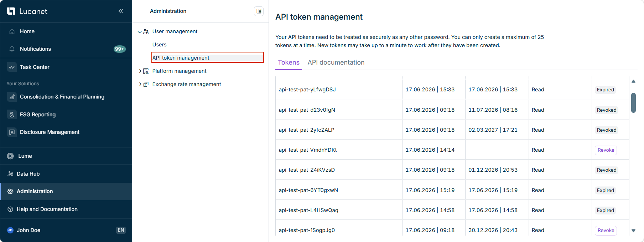Screen dimensions: 644x242
Task: Click the table vertical scrollbar thumb
Action: click(633, 103)
